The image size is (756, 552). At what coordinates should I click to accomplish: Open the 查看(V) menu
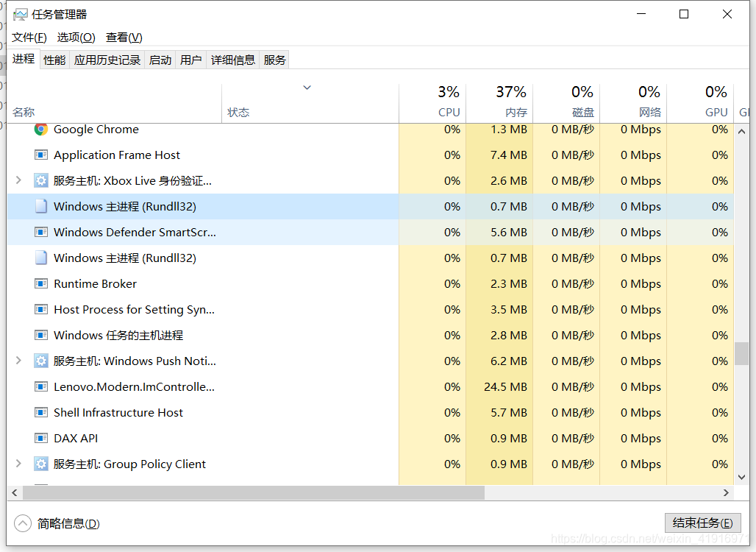124,37
